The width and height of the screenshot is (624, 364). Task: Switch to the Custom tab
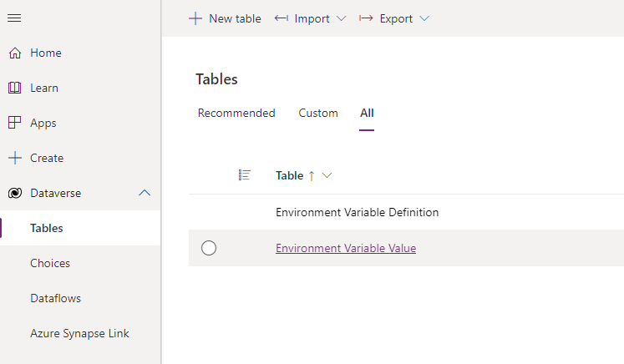click(318, 113)
